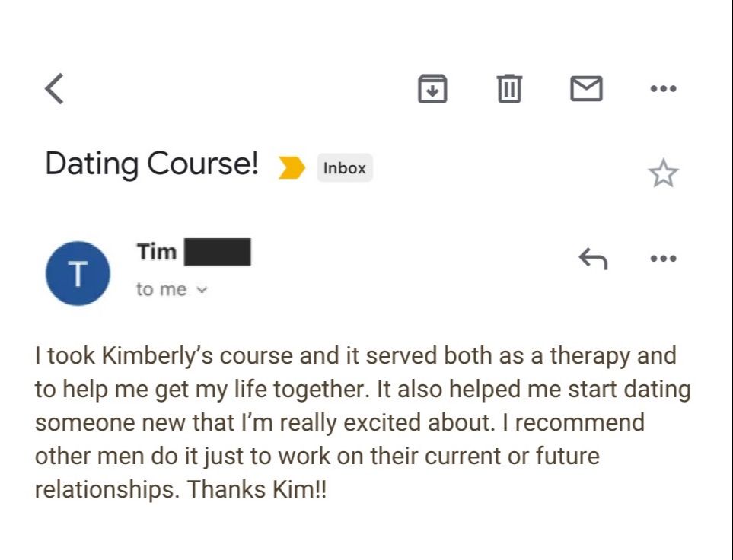This screenshot has width=733, height=560.
Task: Click 'Thanks Kim!!' in the message body
Action: click(x=257, y=489)
